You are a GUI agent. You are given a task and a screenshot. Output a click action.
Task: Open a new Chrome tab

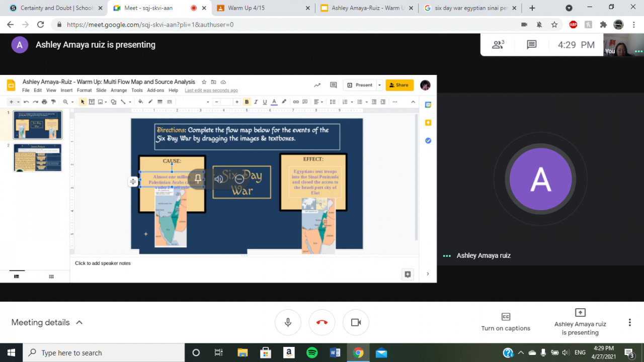[x=532, y=8]
